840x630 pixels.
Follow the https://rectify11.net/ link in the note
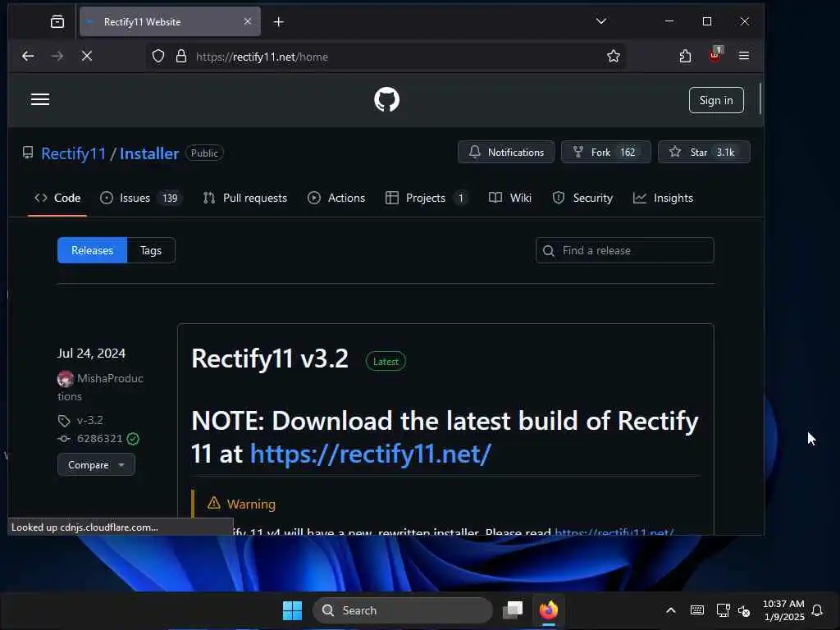pyautogui.click(x=371, y=454)
